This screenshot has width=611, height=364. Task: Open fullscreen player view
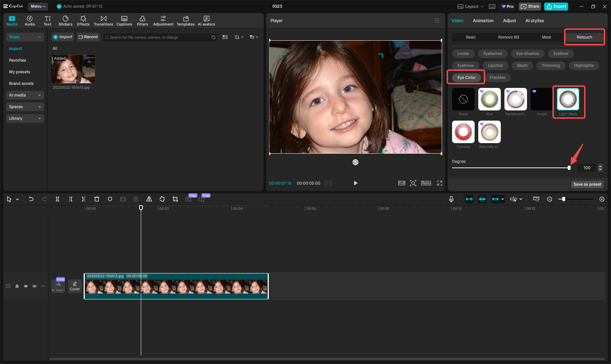439,183
